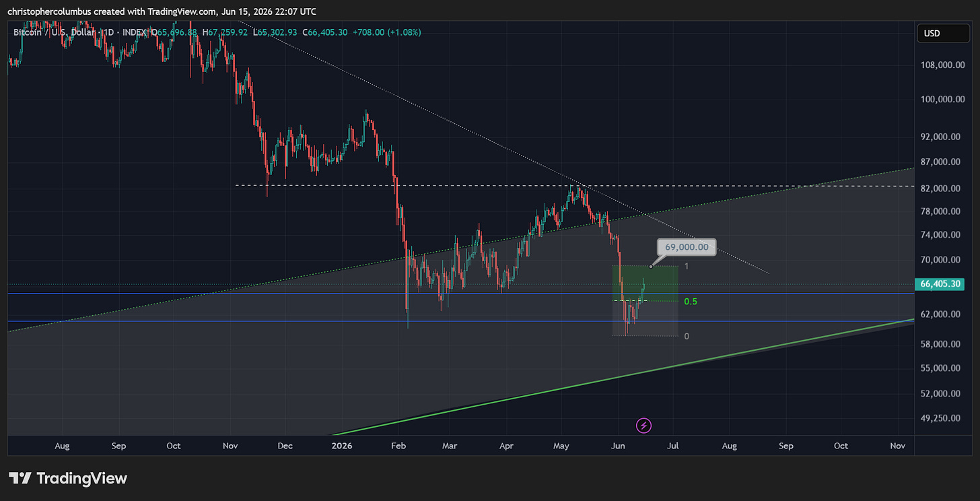Screen dimensions: 980x501
Task: Click the Jun label on time axis
Action: [618, 446]
